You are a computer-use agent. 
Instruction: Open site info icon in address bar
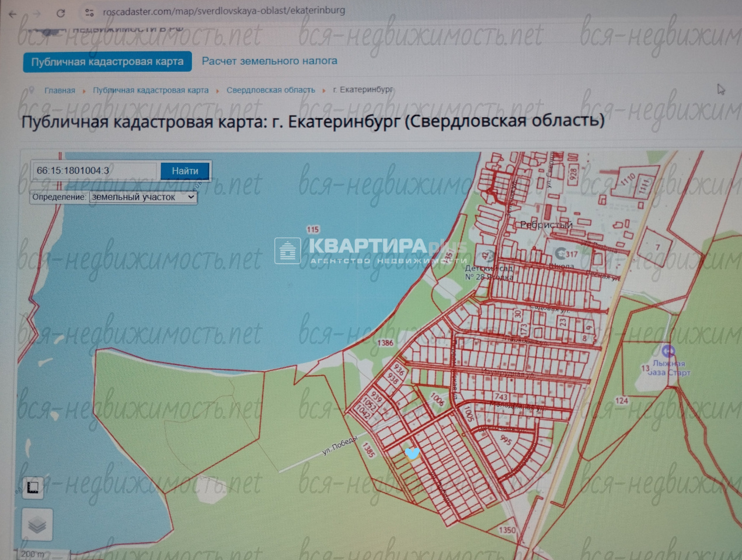coord(89,12)
